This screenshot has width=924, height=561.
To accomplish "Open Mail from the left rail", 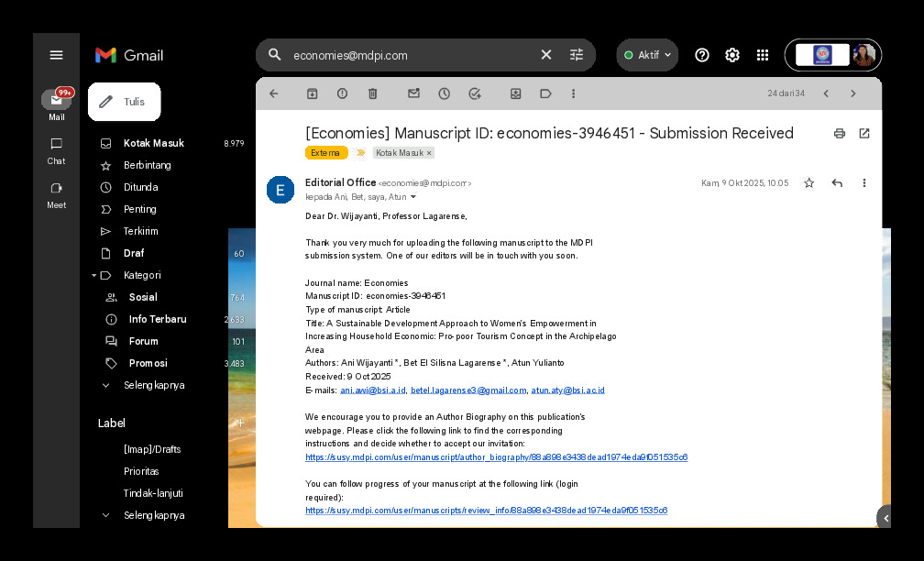I will [57, 104].
